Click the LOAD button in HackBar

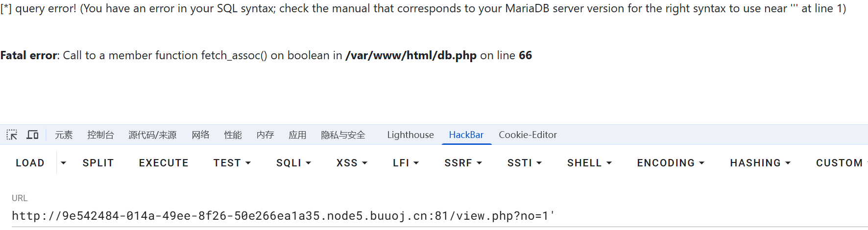30,163
